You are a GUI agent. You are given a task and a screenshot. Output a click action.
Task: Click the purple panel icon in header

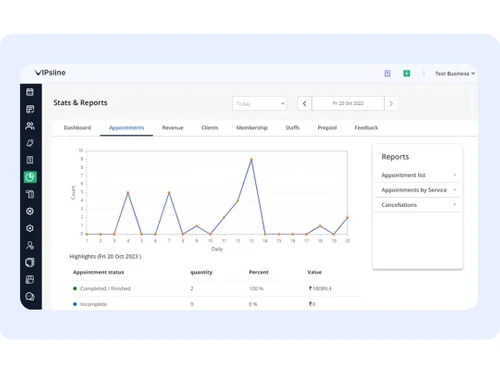click(387, 73)
